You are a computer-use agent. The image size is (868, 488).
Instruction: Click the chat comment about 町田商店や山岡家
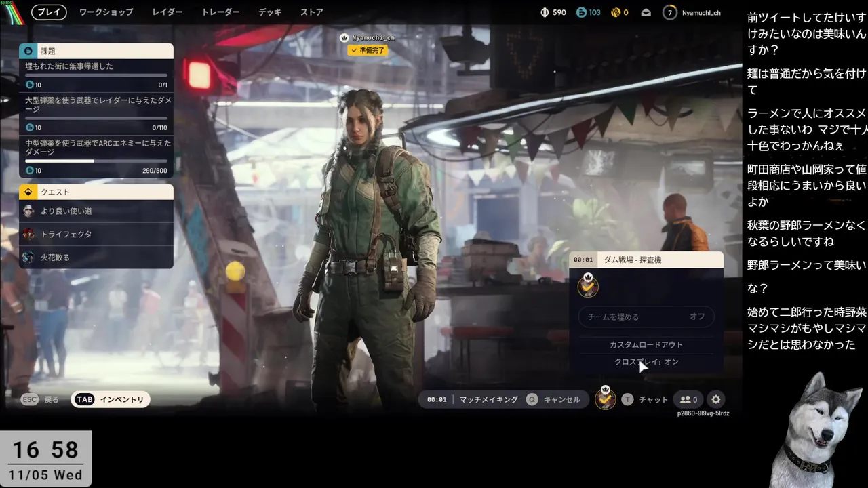pyautogui.click(x=807, y=185)
